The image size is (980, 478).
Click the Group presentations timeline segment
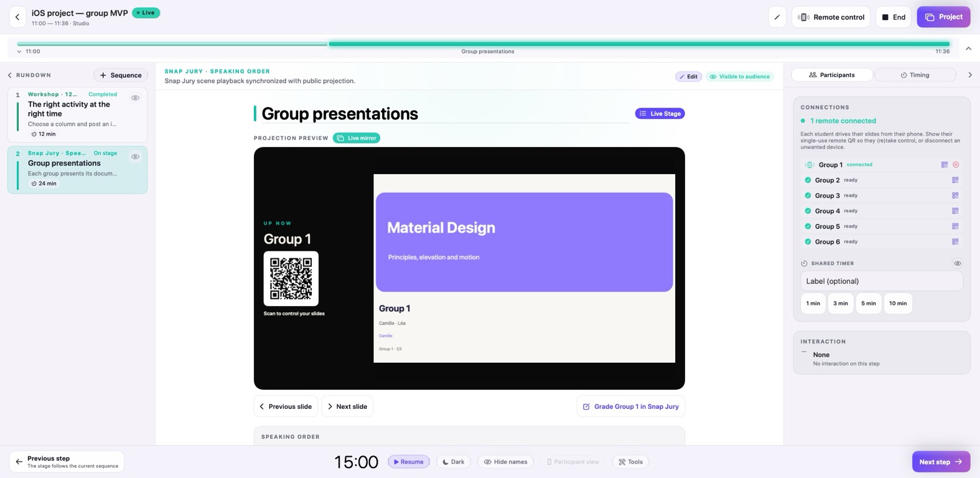640,44
